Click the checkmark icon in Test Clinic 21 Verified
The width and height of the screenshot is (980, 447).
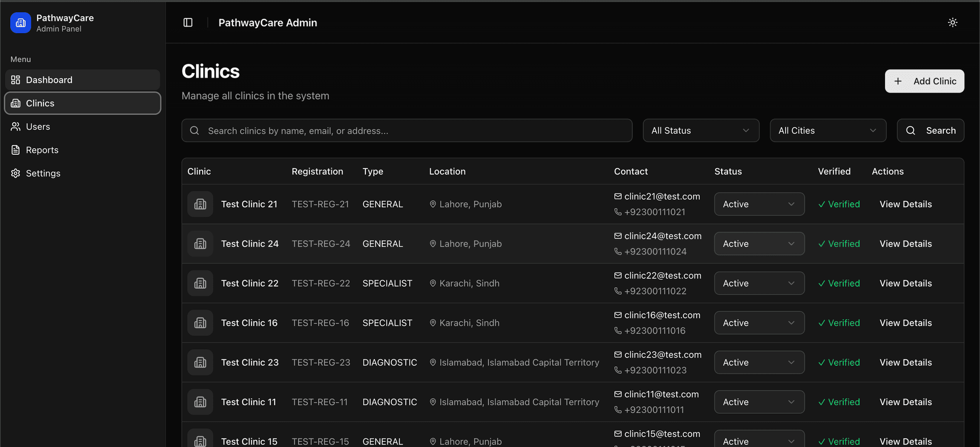[x=822, y=204]
